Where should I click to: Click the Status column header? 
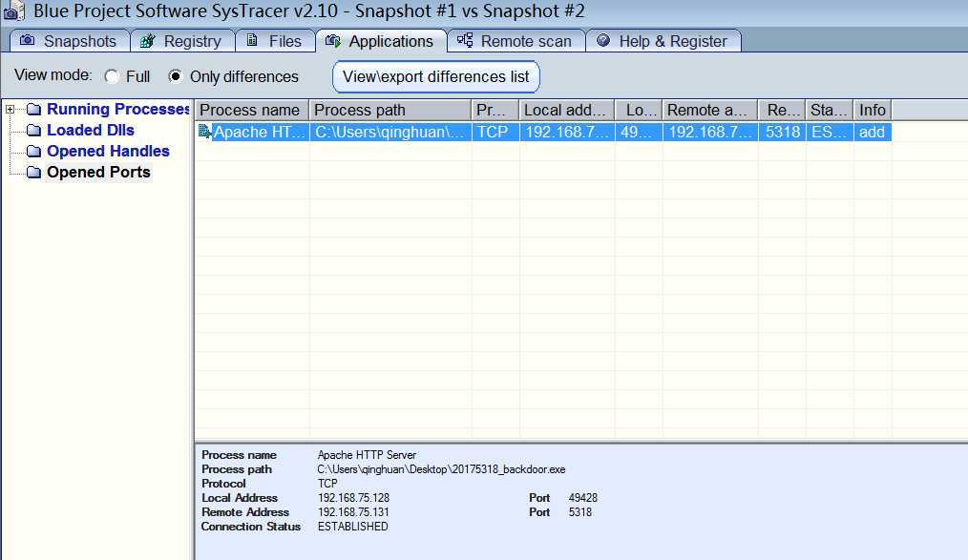click(830, 110)
